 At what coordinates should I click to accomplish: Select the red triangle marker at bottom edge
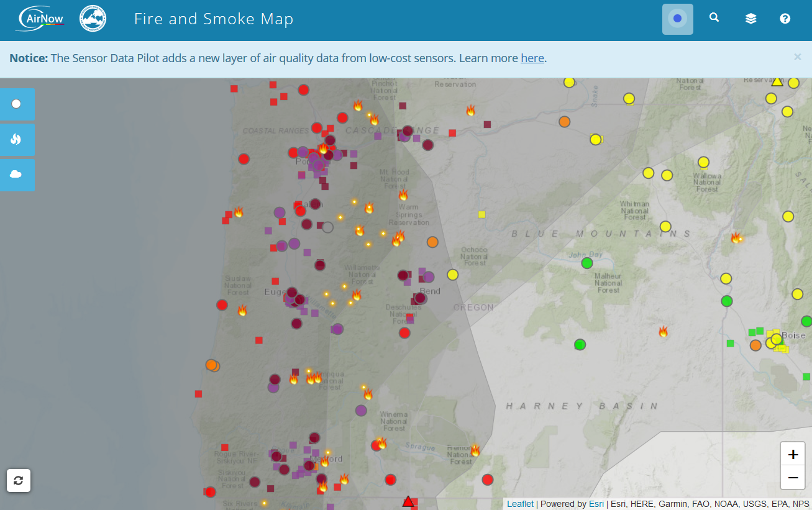(408, 501)
